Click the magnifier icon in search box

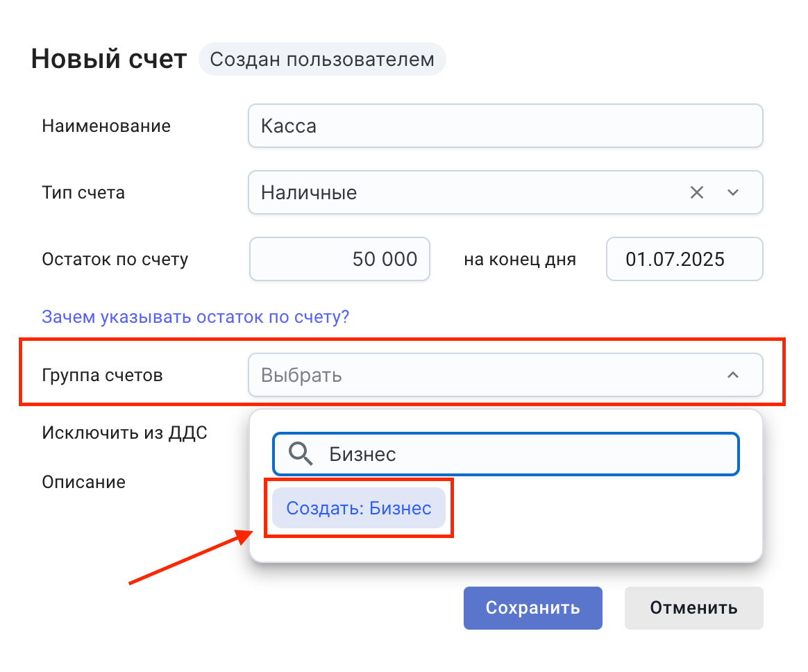coord(301,454)
